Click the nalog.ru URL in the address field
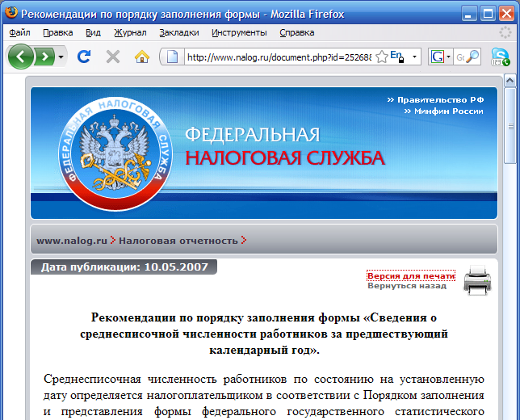520x420 pixels. (x=279, y=57)
